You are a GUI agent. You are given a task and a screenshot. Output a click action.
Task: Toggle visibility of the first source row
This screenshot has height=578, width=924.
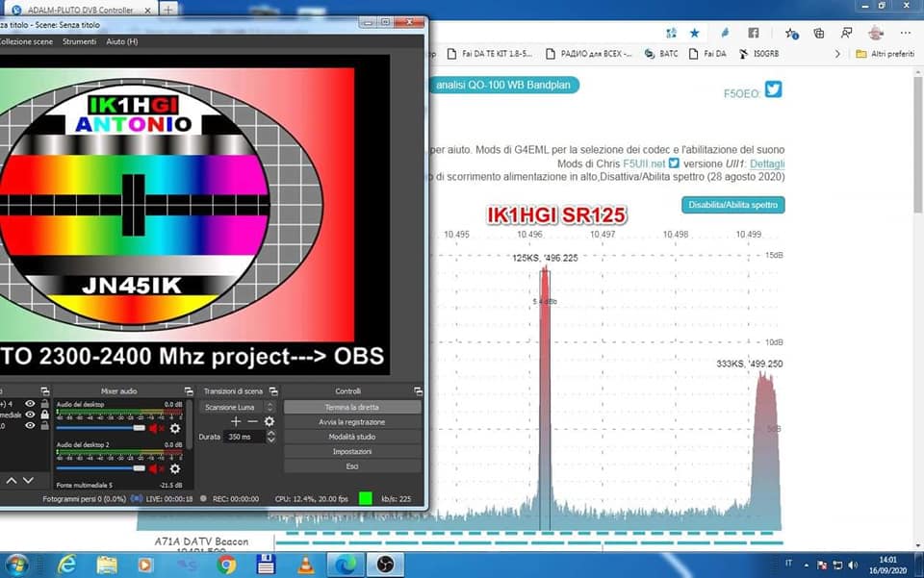pyautogui.click(x=30, y=404)
